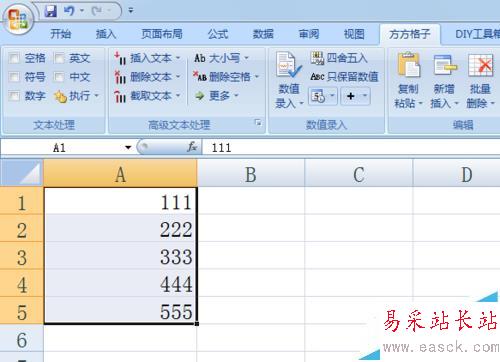Screen dimensions: 500x362
Task: Expand the 大小写 dropdown arrow
Action: coord(246,58)
